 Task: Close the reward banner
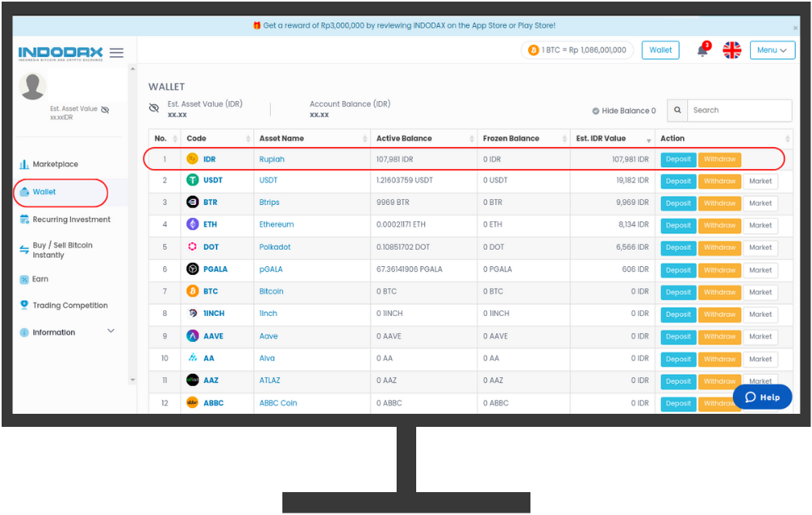796,28
